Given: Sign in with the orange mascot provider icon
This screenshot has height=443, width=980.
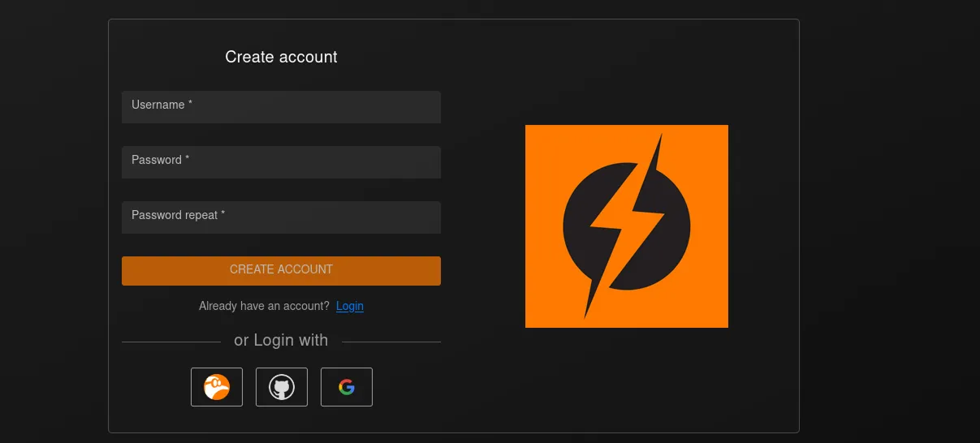Looking at the screenshot, I should pos(217,387).
